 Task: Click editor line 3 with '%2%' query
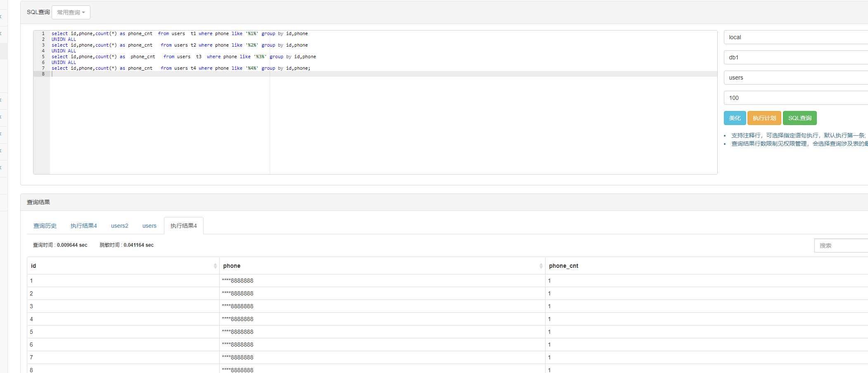tap(180, 45)
